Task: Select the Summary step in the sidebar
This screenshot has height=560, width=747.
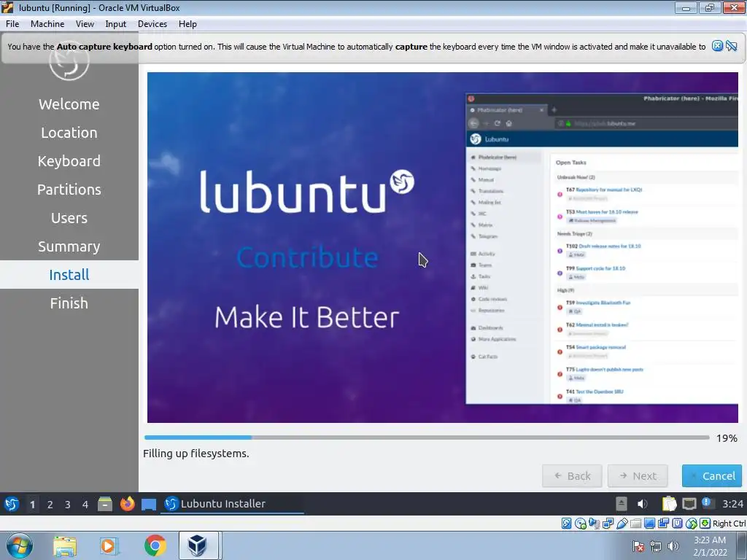Action: [x=69, y=246]
